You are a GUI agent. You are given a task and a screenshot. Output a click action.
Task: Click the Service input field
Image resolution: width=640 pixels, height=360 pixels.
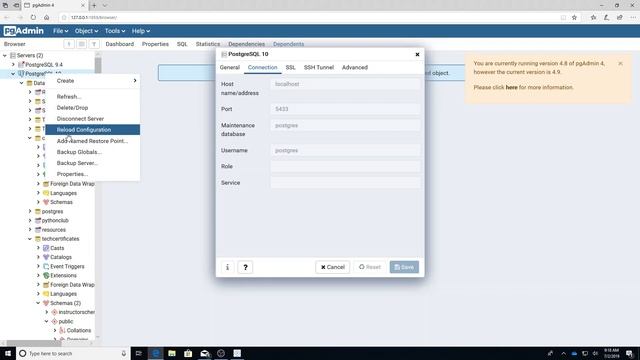[345, 182]
